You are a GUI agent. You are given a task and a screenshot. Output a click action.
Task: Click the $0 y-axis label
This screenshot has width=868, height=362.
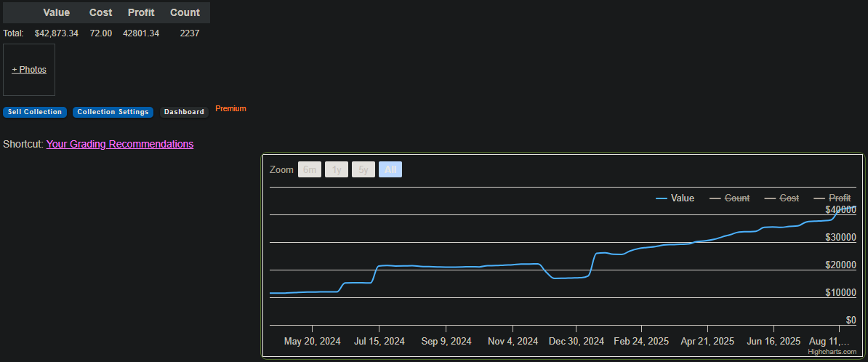pyautogui.click(x=851, y=321)
